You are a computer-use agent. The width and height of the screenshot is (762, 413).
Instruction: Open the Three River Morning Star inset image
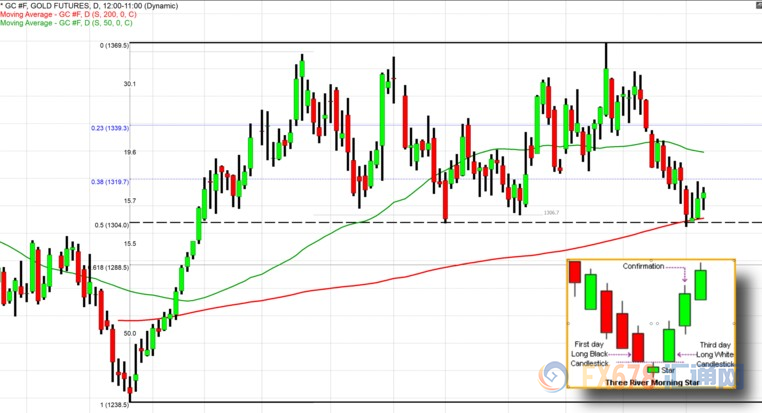650,328
